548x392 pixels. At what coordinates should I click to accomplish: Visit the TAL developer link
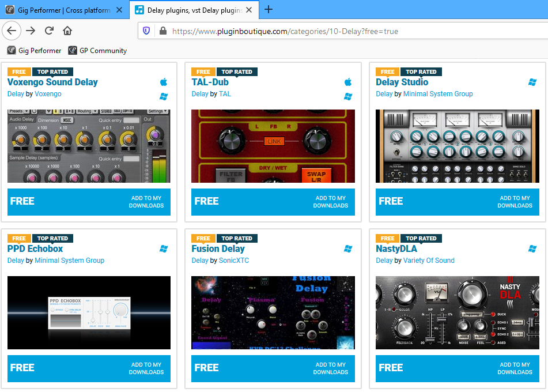pos(225,94)
